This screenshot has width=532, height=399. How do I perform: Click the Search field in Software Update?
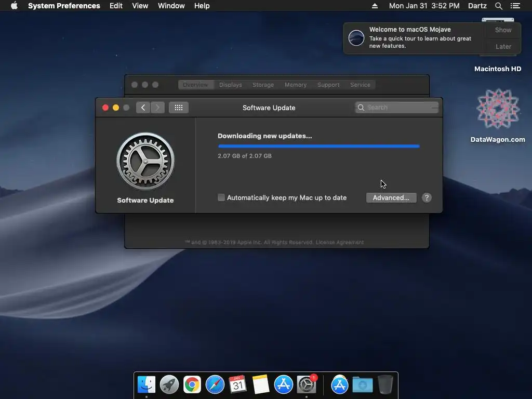pyautogui.click(x=396, y=108)
